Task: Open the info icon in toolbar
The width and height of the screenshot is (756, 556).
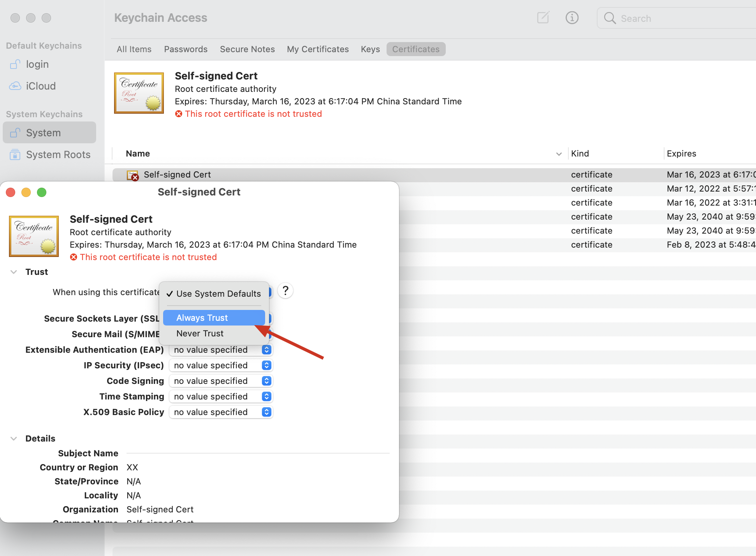Action: [x=571, y=18]
